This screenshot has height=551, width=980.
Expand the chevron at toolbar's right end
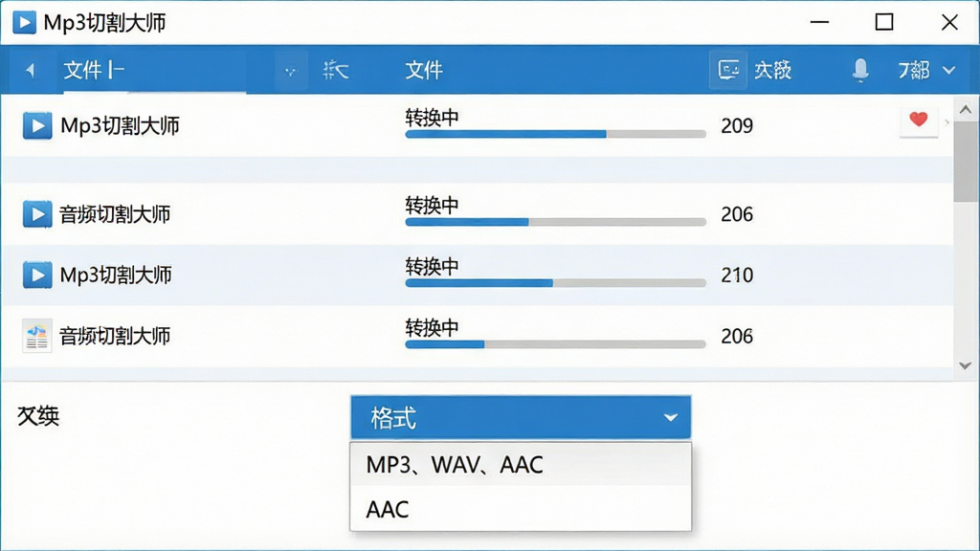click(x=948, y=70)
